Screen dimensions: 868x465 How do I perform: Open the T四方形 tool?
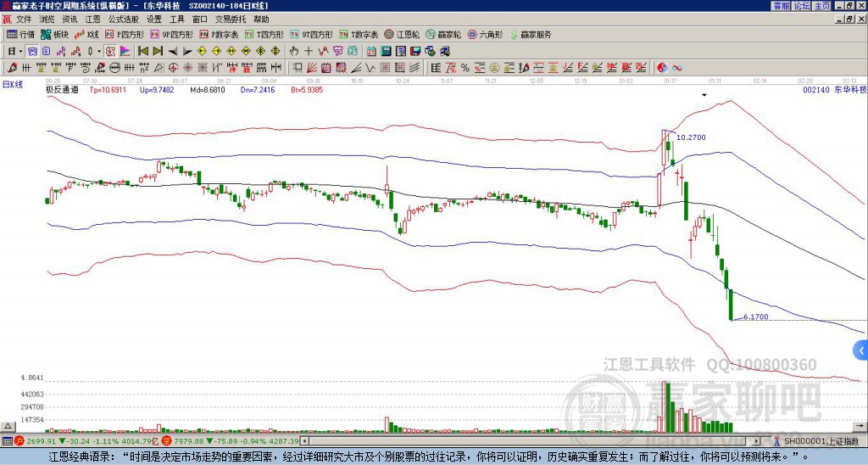pos(264,34)
